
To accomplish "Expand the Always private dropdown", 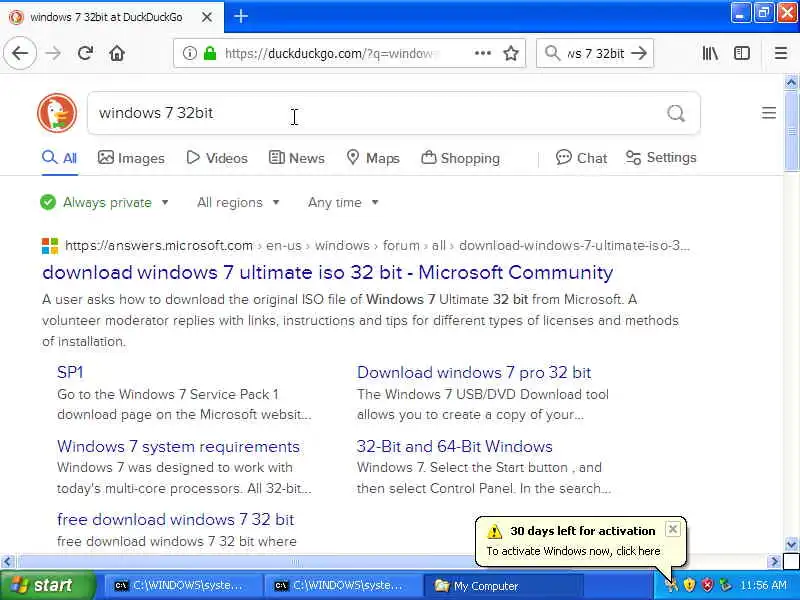I will click(104, 203).
